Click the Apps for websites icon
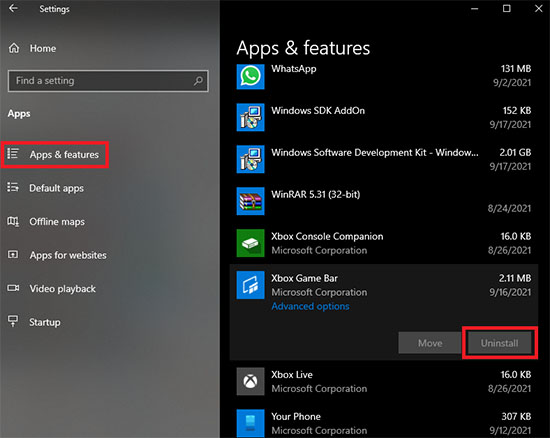The width and height of the screenshot is (550, 438). tap(13, 254)
